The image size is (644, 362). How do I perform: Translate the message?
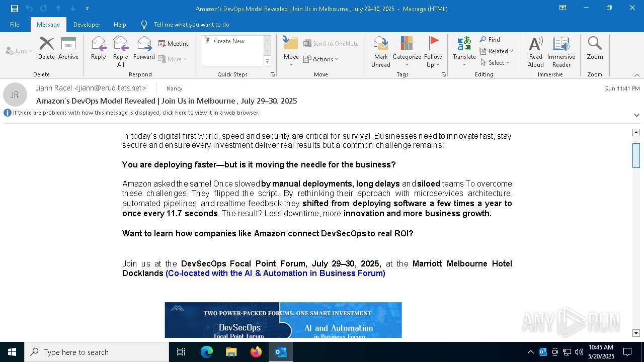(x=464, y=51)
